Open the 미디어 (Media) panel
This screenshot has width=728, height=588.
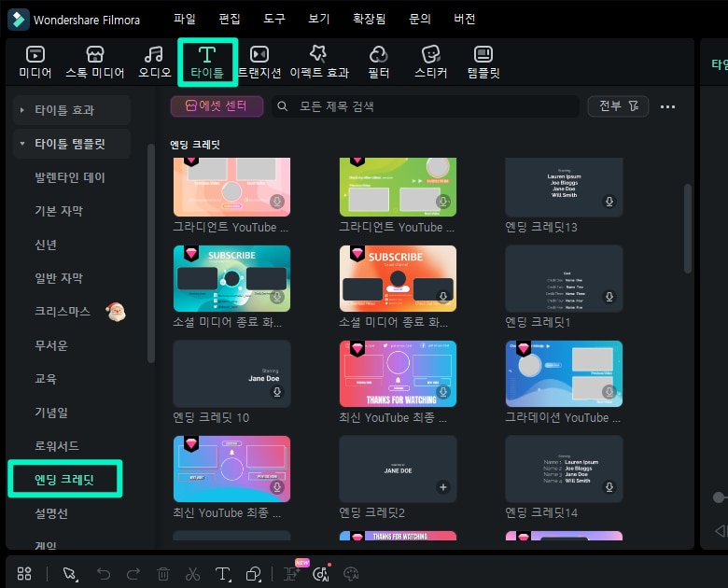35,62
